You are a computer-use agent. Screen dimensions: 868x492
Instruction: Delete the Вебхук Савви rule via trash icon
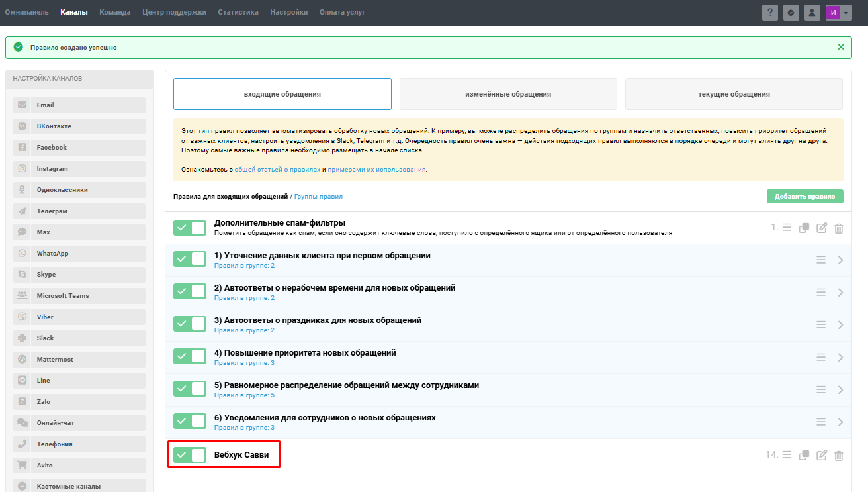click(839, 455)
